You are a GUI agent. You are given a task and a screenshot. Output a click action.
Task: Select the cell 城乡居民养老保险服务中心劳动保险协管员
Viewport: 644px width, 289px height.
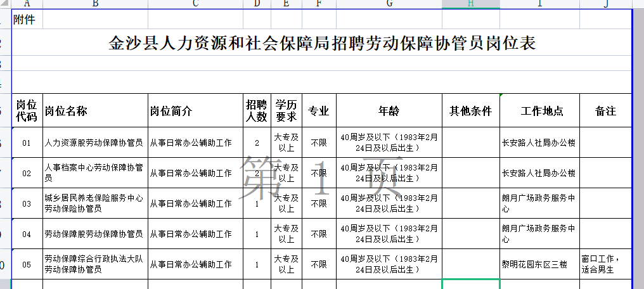coord(95,203)
